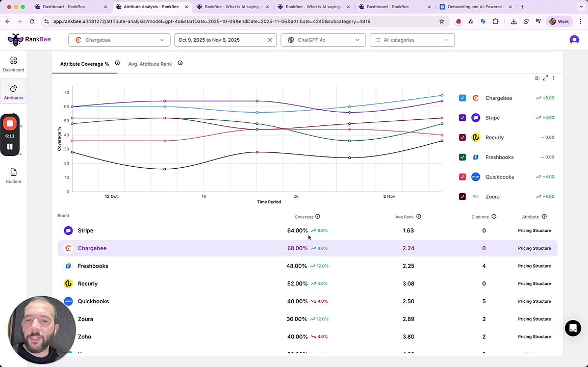
Task: Switch to Onboarding and AI-Powered browser tab
Action: click(474, 7)
